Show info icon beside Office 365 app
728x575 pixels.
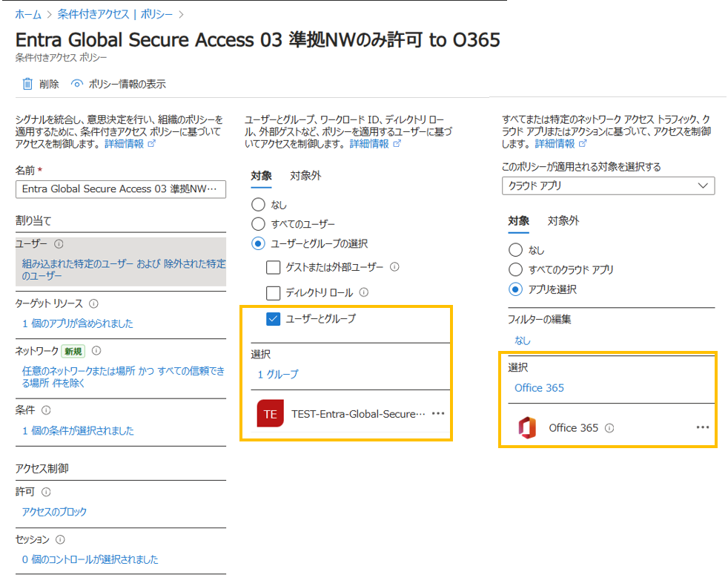[x=609, y=428]
